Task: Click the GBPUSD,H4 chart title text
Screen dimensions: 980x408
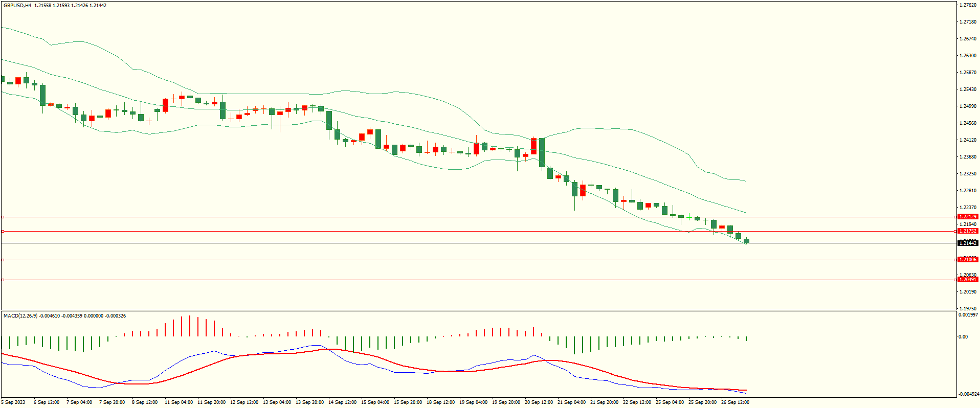Action: [x=17, y=6]
